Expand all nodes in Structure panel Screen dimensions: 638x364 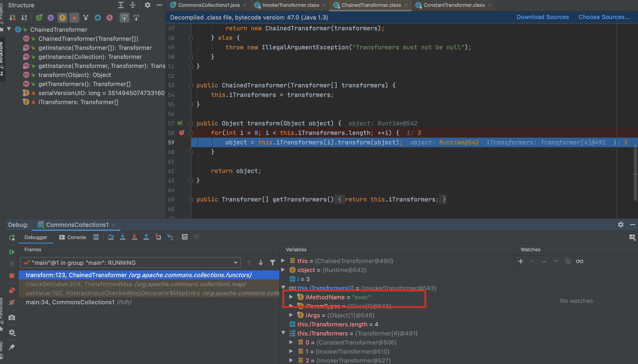(x=121, y=5)
